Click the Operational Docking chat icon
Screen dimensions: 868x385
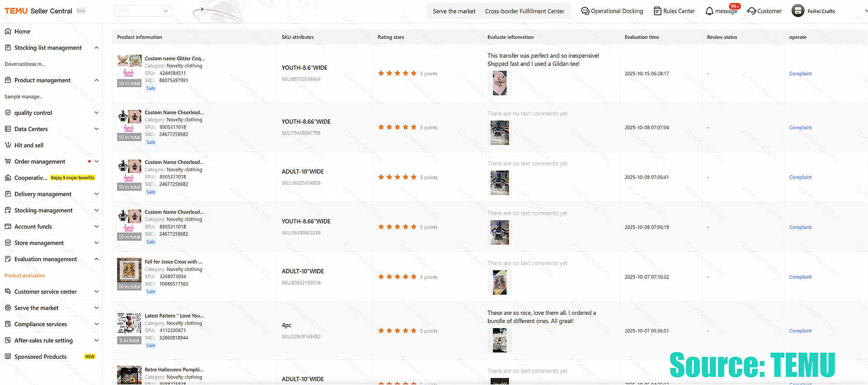coord(585,11)
